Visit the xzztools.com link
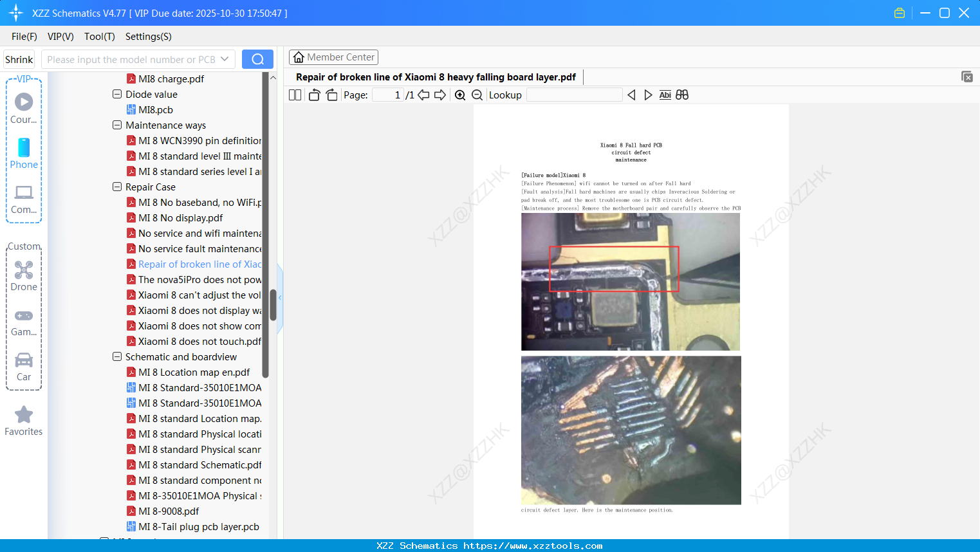This screenshot has height=552, width=980. click(533, 546)
